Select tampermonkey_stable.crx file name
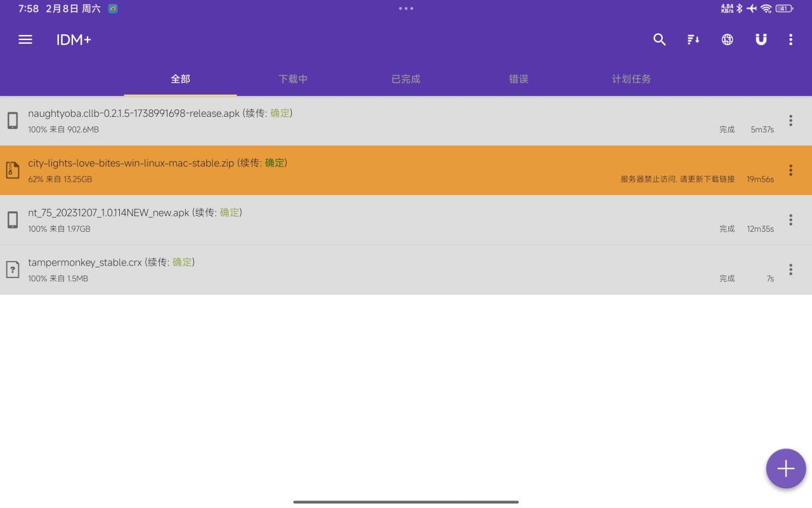Viewport: 812px width, 508px height. point(85,262)
